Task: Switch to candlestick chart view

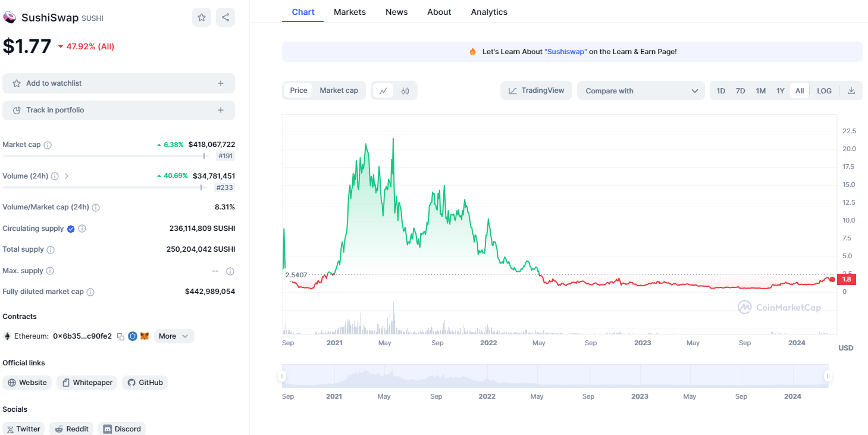Action: click(405, 90)
